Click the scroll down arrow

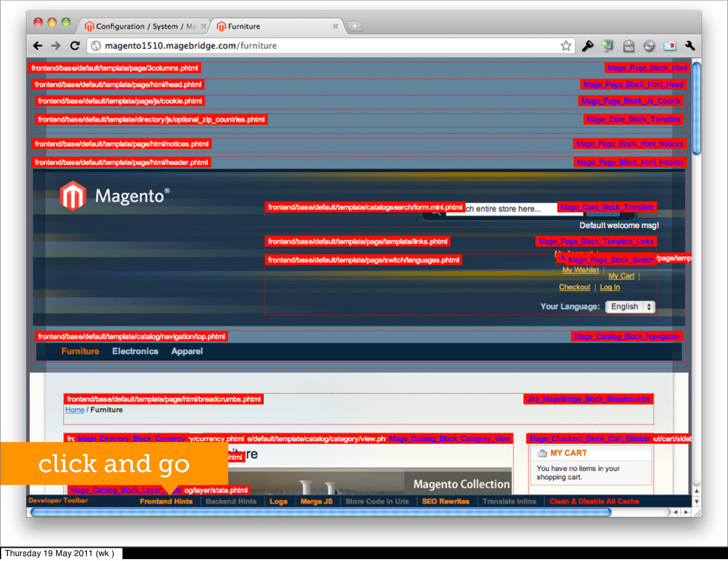point(696,501)
